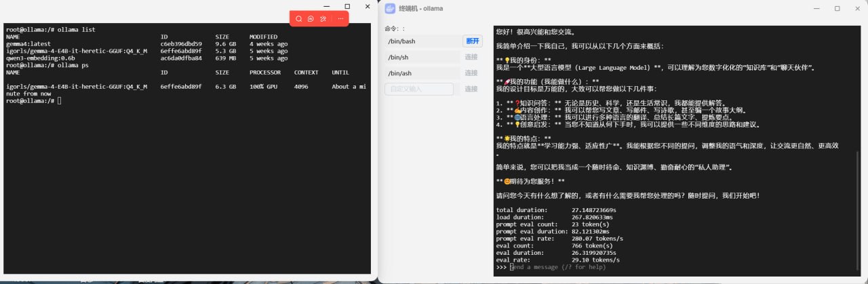Screen dimensions: 868x284
Task: Click the PROCESSOR column header
Action: pyautogui.click(x=267, y=72)
